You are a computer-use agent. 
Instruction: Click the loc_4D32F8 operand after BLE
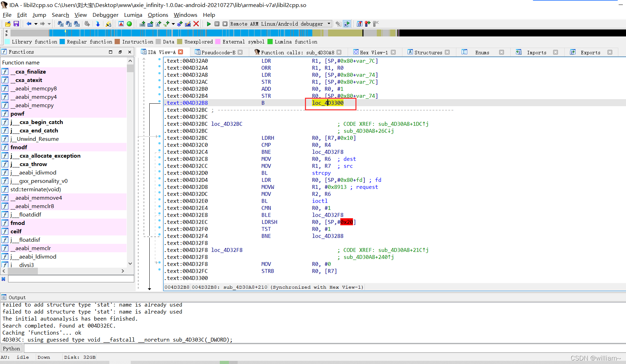coord(328,215)
